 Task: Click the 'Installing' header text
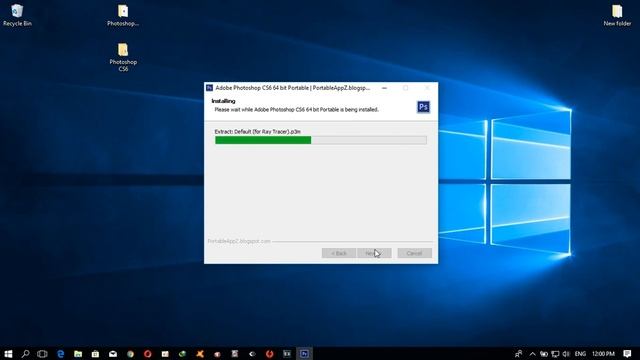(x=223, y=101)
